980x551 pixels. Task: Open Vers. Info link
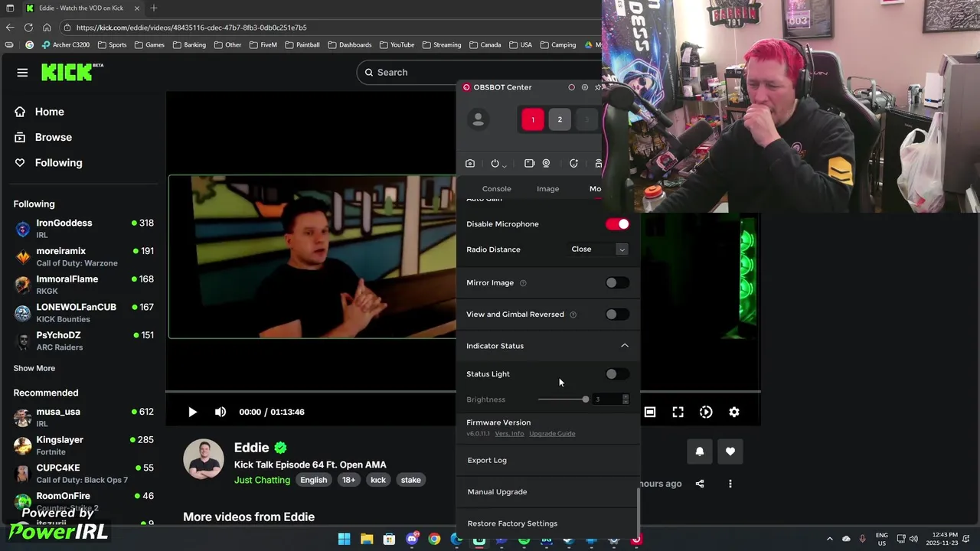point(509,434)
